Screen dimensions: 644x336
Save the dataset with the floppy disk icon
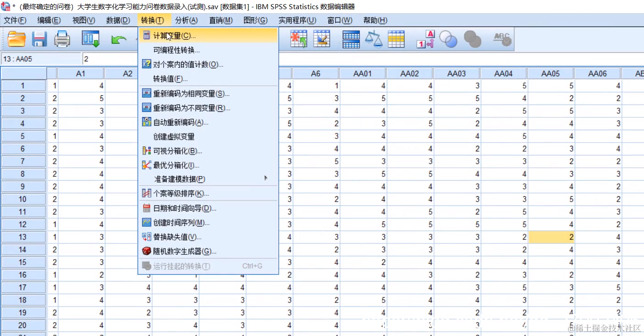pyautogui.click(x=39, y=39)
